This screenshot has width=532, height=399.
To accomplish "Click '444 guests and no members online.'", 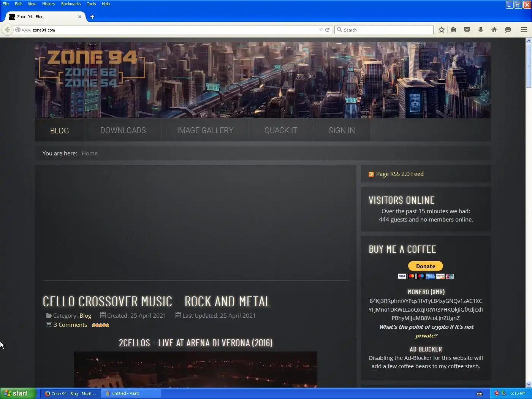I will tap(426, 220).
